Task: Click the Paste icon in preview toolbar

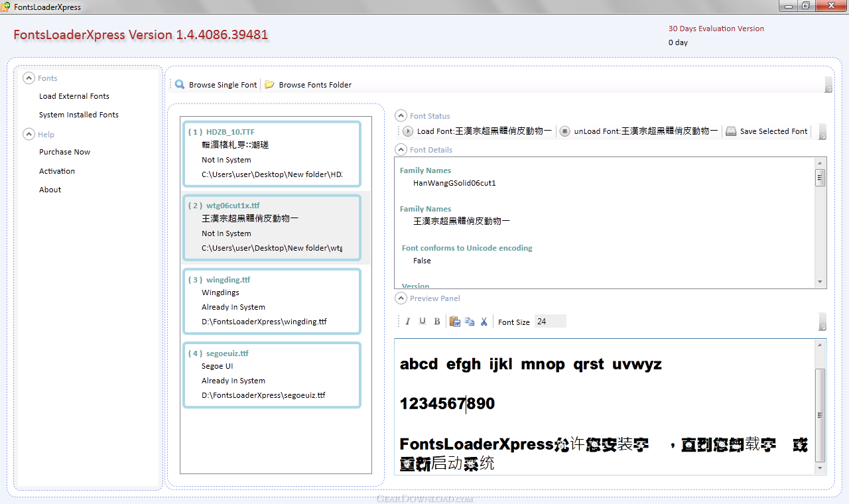Action: pyautogui.click(x=455, y=322)
